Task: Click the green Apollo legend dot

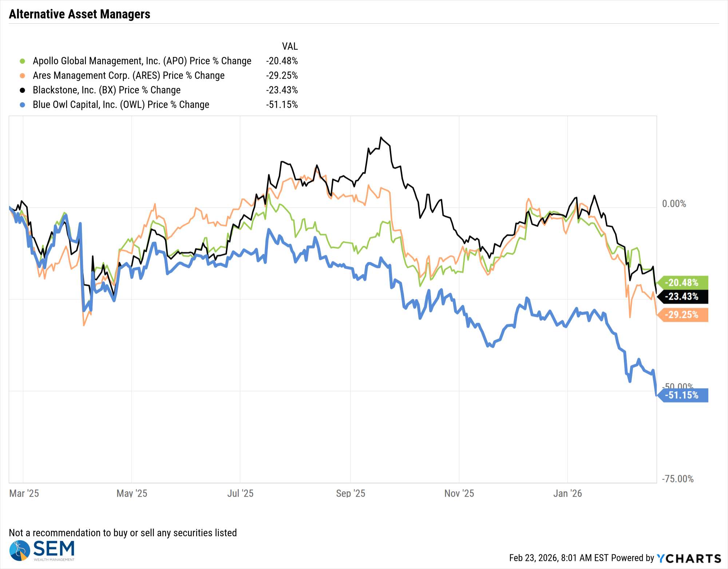Action: (23, 61)
